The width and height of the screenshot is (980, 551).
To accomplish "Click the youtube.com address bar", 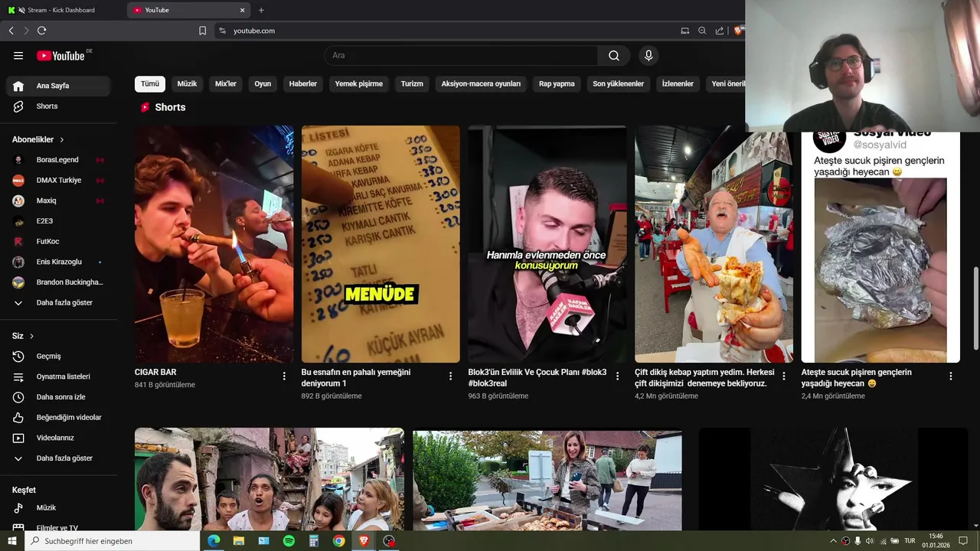I will click(x=444, y=31).
